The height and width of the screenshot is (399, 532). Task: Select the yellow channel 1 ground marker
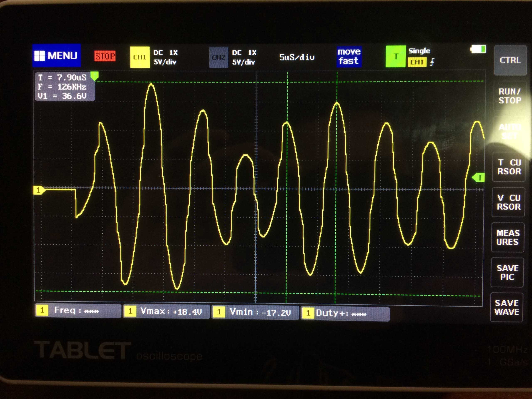tap(38, 190)
